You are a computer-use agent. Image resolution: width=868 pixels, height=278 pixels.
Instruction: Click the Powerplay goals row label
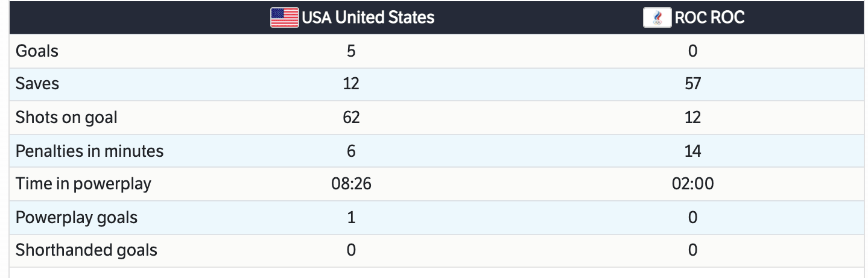[77, 217]
